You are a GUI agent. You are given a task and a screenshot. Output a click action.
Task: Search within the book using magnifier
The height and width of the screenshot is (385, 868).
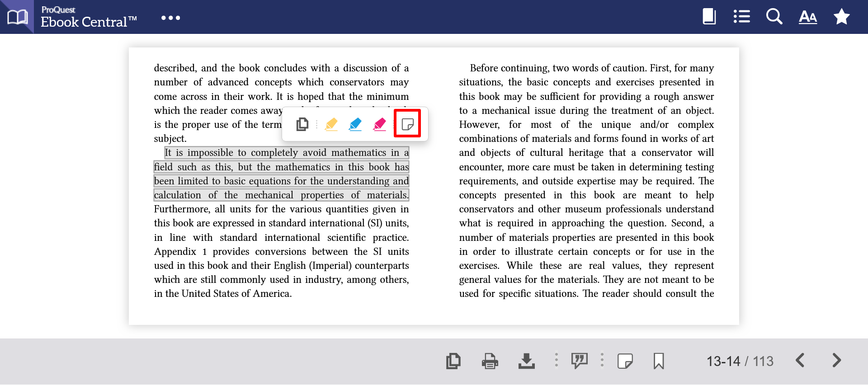coord(774,17)
